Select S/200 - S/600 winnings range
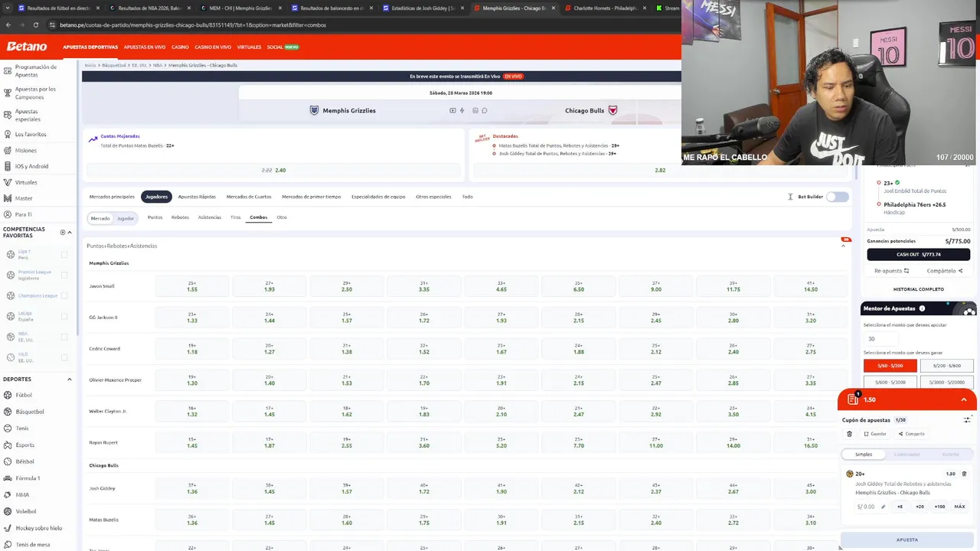The height and width of the screenshot is (551, 980). [x=946, y=366]
